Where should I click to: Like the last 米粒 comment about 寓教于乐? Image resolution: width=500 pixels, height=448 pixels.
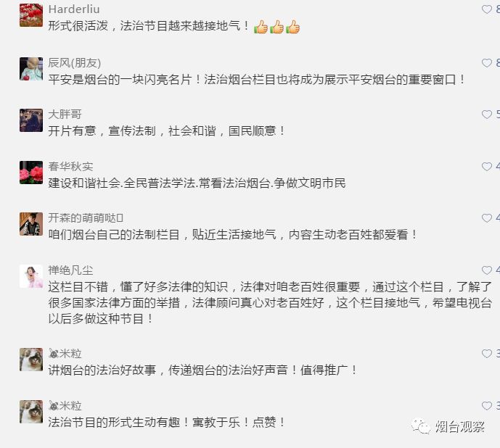487,406
